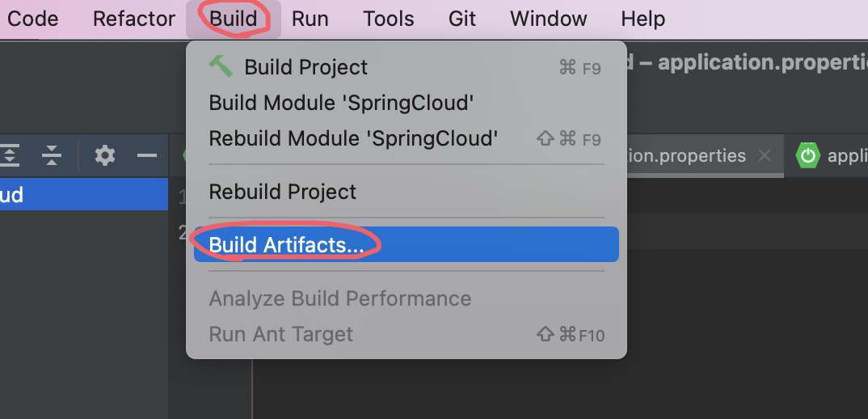
Task: Click the green hammer Build Project icon
Action: (221, 66)
